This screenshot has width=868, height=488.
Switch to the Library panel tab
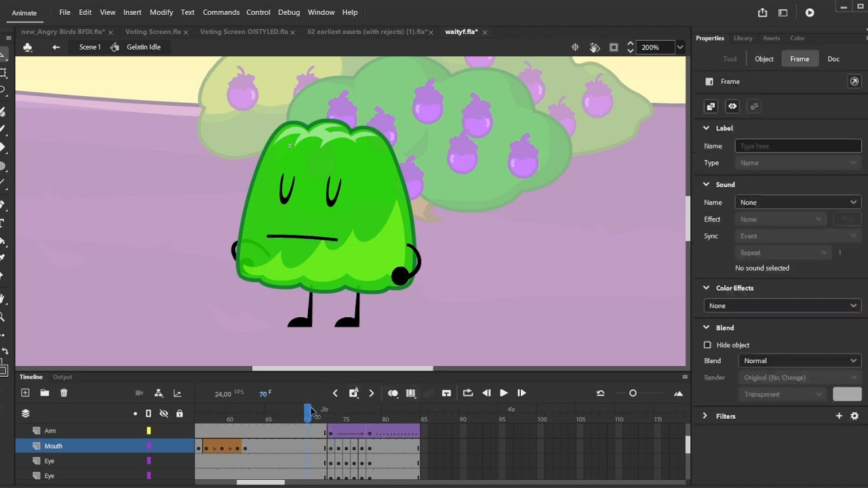[x=743, y=38]
